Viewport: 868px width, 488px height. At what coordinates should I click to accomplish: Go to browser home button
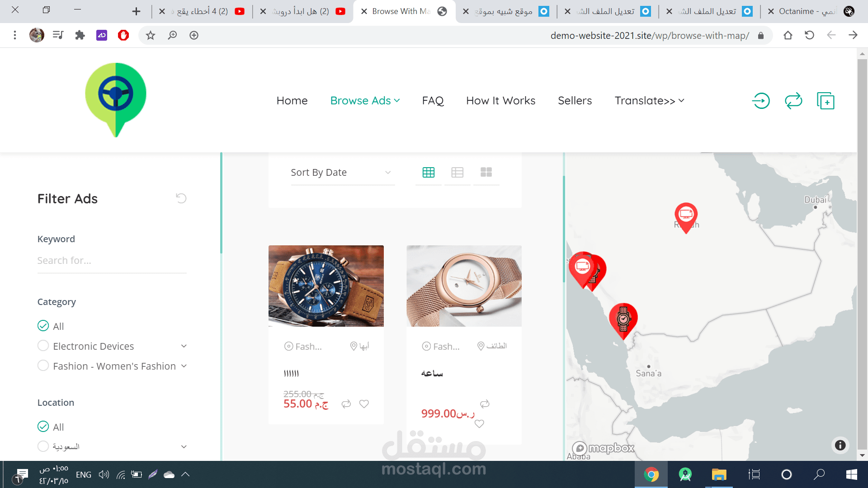[x=788, y=35]
